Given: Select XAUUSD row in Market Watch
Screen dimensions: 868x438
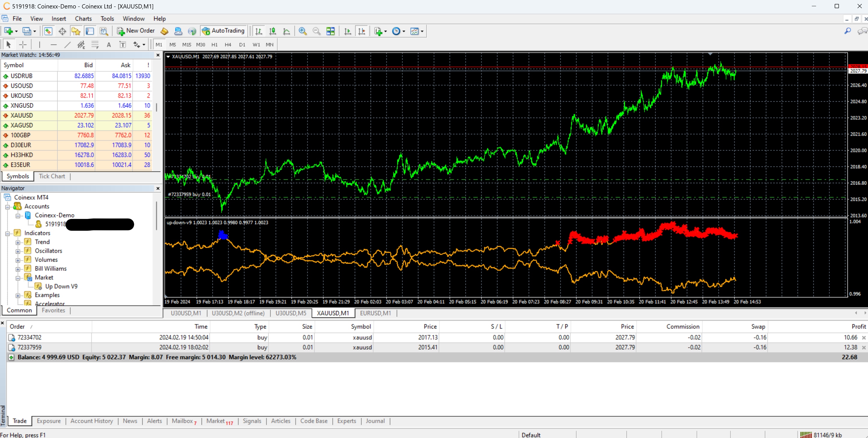Looking at the screenshot, I should 22,115.
